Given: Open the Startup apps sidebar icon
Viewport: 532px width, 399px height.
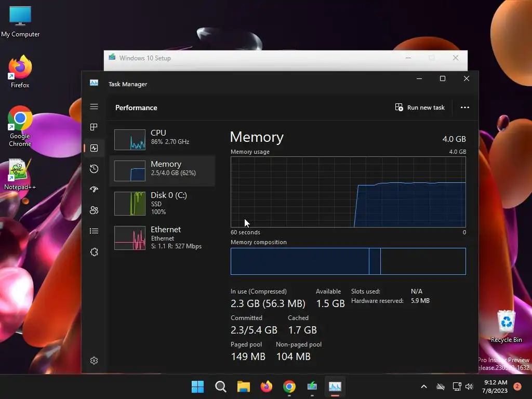Looking at the screenshot, I should [x=94, y=189].
